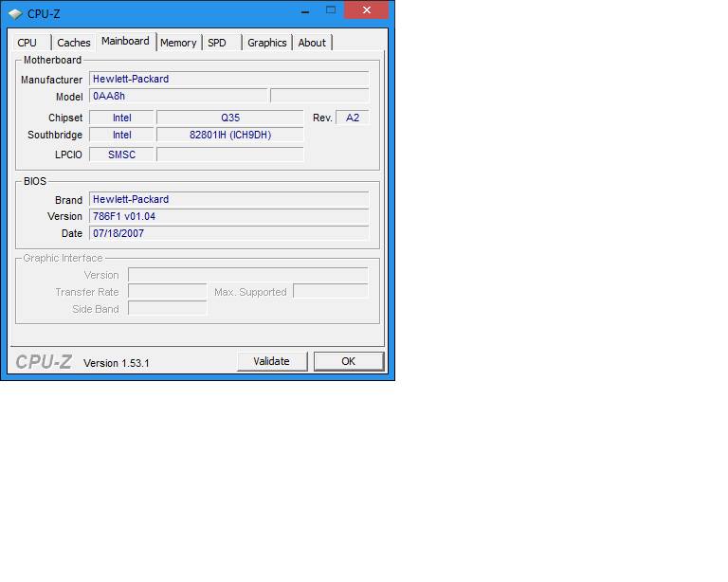Show the Graphics tab
This screenshot has height=582, width=728.
pyautogui.click(x=267, y=43)
